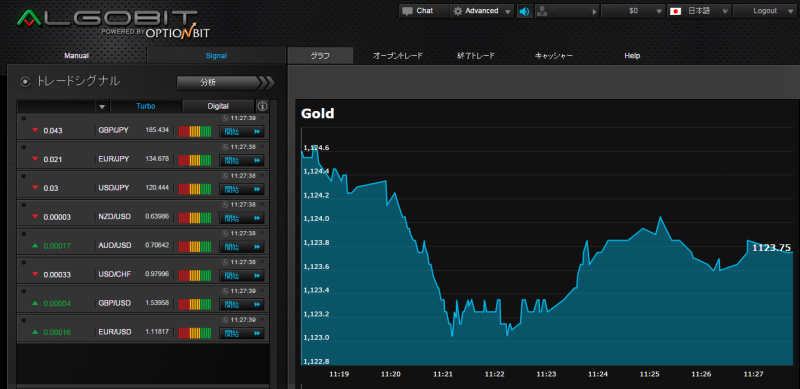The width and height of the screenshot is (800, 389).
Task: Click the 分析 analysis button
Action: (x=218, y=83)
